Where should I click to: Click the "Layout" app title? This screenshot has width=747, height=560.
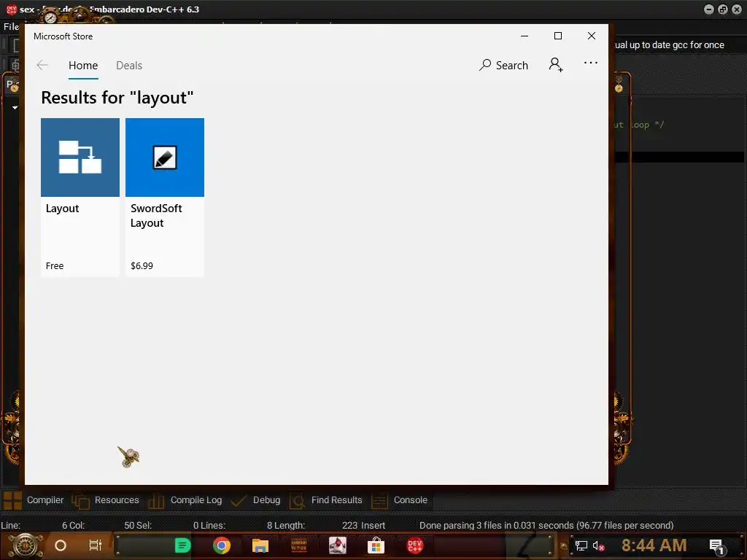click(x=63, y=209)
